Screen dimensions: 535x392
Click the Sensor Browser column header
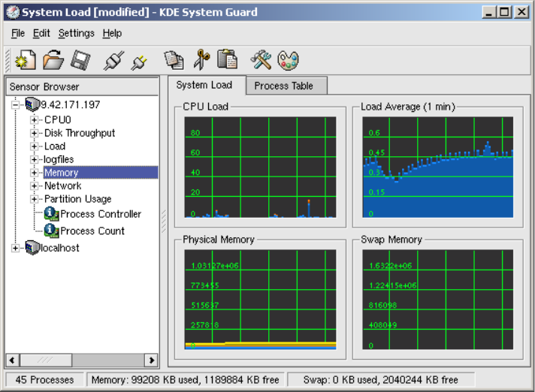pyautogui.click(x=81, y=87)
